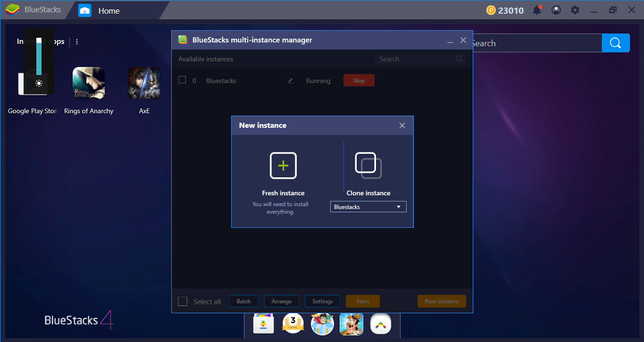Open the notifications bell icon
The image size is (644, 342).
[537, 10]
